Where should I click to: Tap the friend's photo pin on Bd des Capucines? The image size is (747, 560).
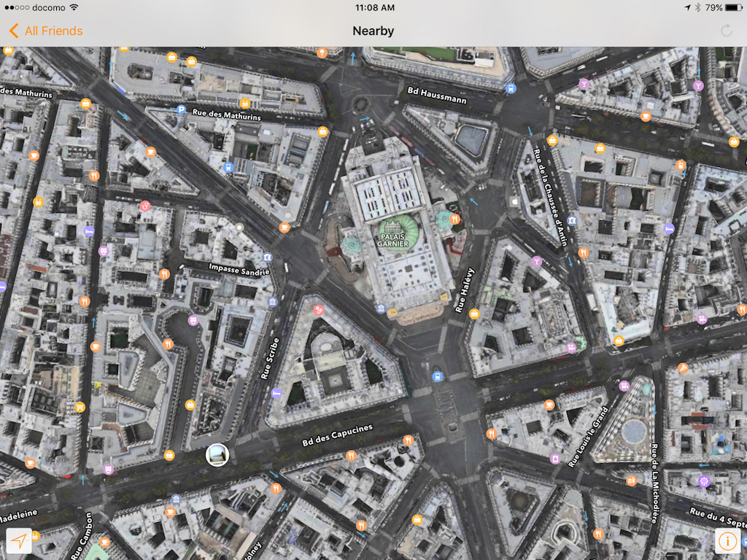pyautogui.click(x=217, y=455)
